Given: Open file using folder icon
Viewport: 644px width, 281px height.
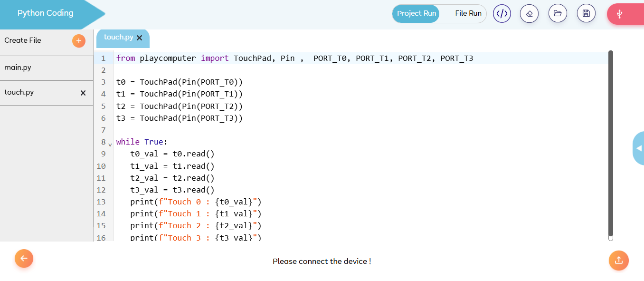Looking at the screenshot, I should pyautogui.click(x=558, y=13).
